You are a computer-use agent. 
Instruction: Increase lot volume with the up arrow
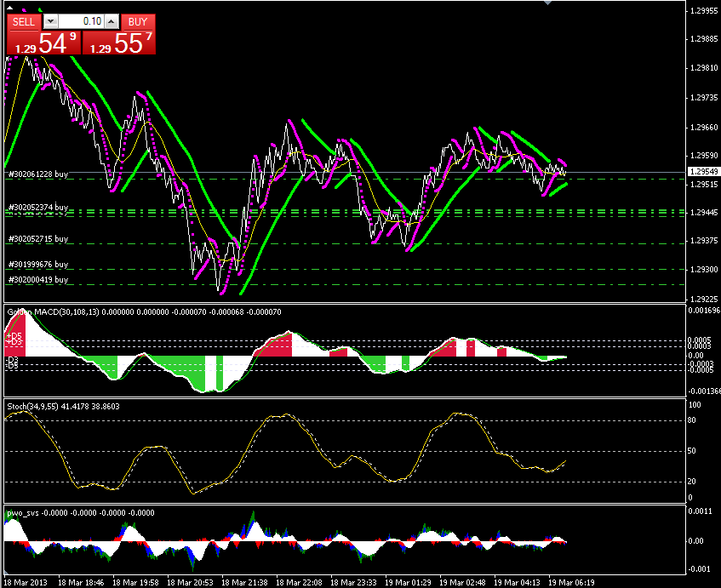coord(112,21)
